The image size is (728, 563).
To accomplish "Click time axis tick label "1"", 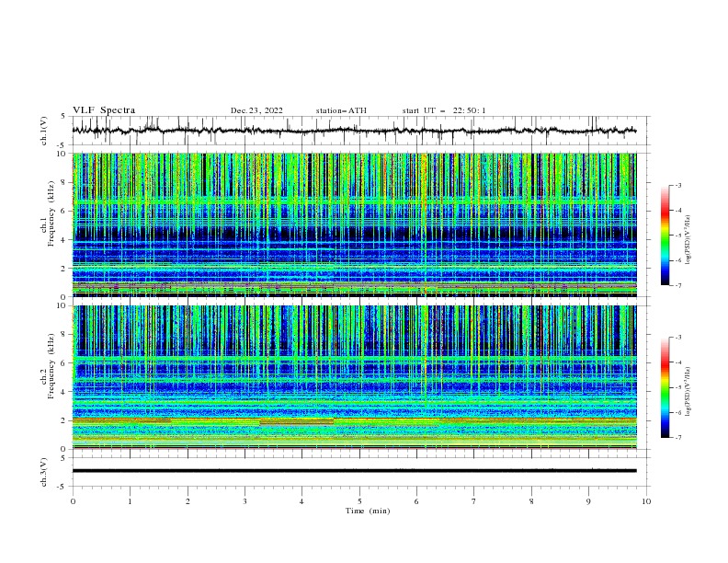I will click(x=130, y=501).
